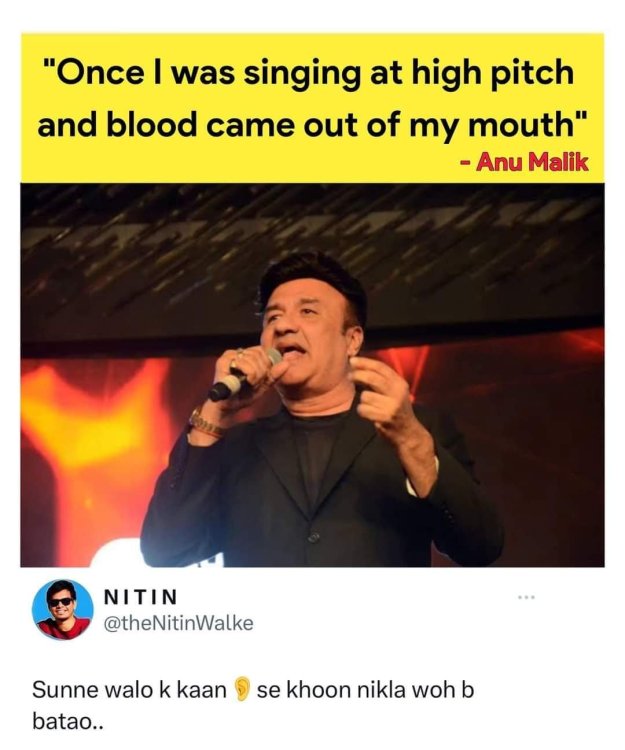
Task: Click the yellow quote banner background
Action: click(x=312, y=108)
